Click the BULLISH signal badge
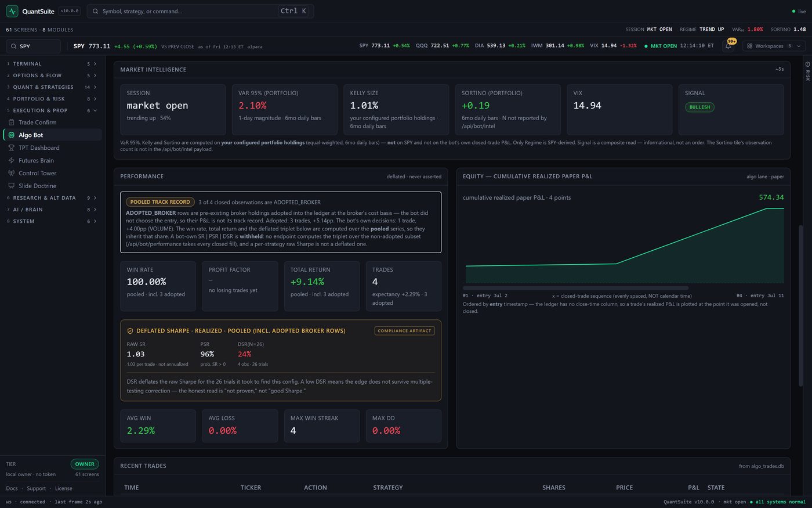Image resolution: width=812 pixels, height=508 pixels. [x=699, y=107]
